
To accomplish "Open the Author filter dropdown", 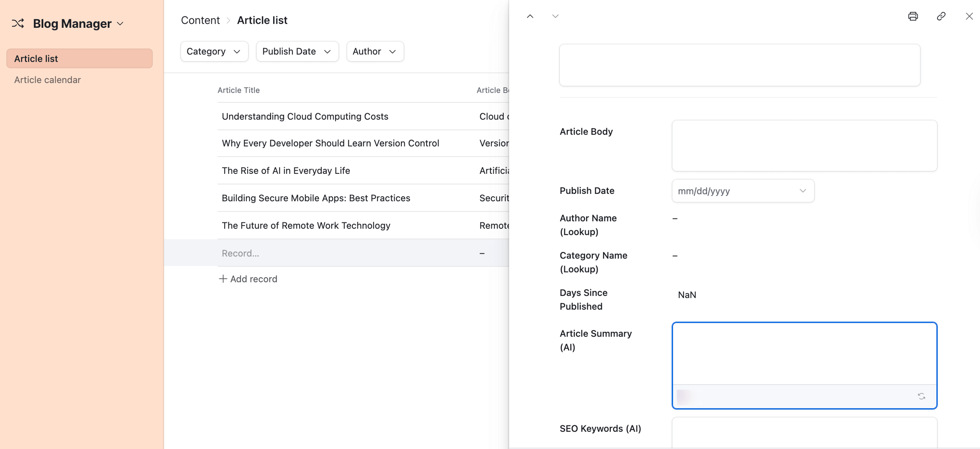I will tap(374, 51).
